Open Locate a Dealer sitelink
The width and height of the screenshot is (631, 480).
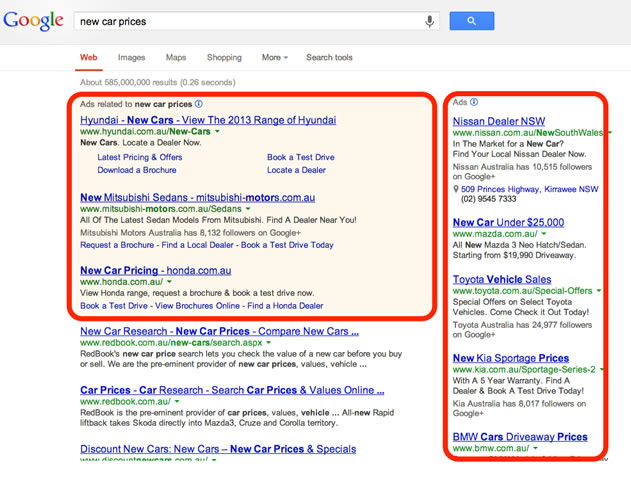(x=296, y=170)
